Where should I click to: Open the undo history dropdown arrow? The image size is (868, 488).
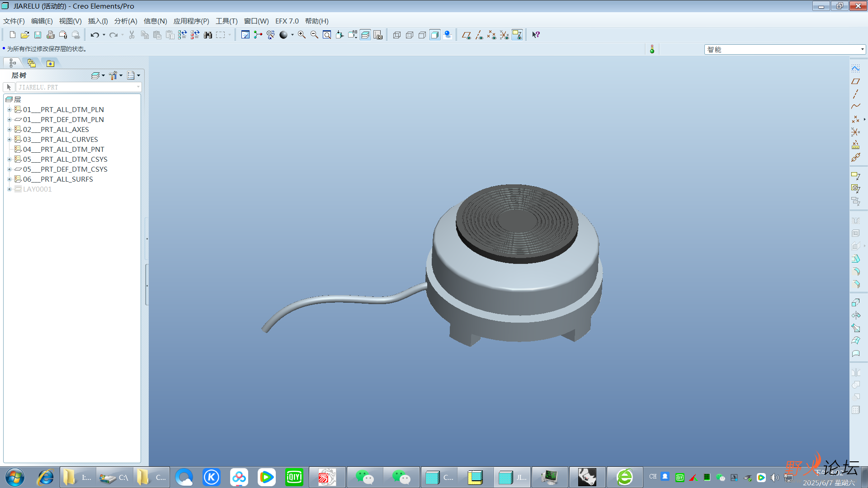[104, 35]
